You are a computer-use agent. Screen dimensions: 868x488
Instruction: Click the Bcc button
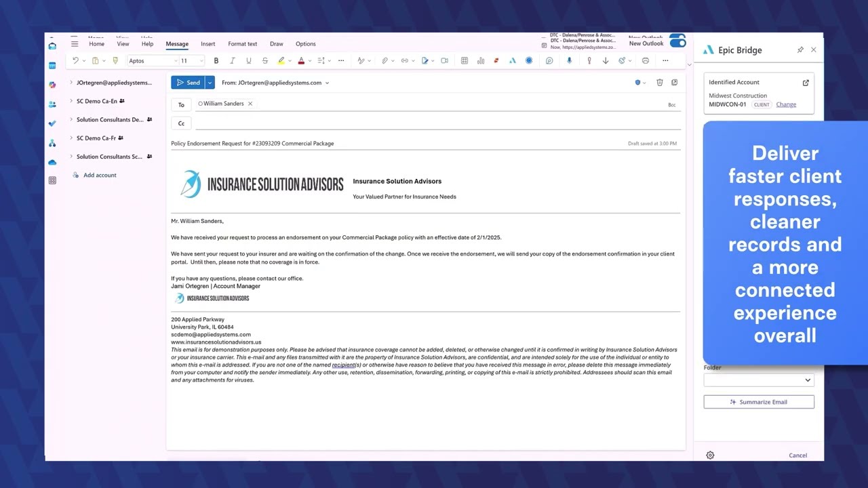[x=671, y=105]
